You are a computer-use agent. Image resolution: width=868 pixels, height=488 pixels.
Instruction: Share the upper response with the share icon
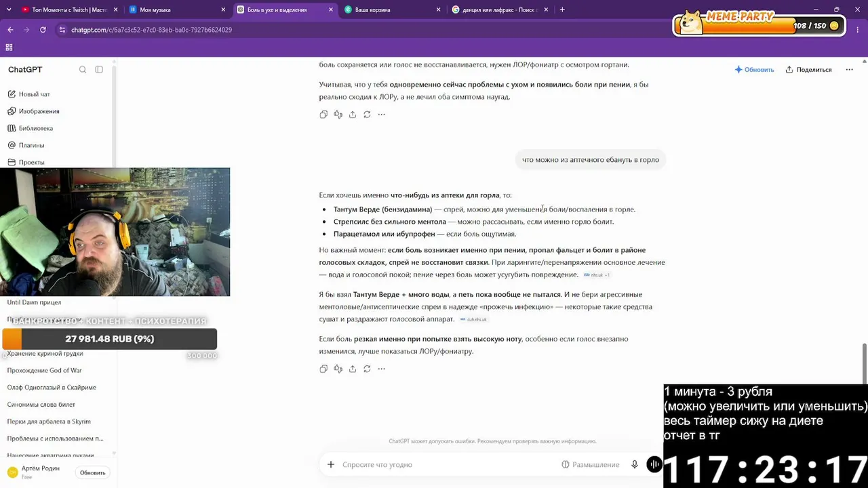[353, 115]
